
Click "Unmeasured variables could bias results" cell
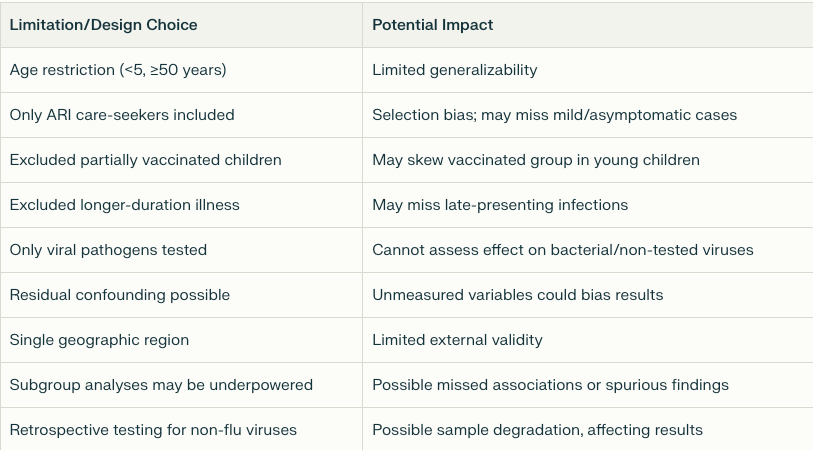pyautogui.click(x=517, y=295)
